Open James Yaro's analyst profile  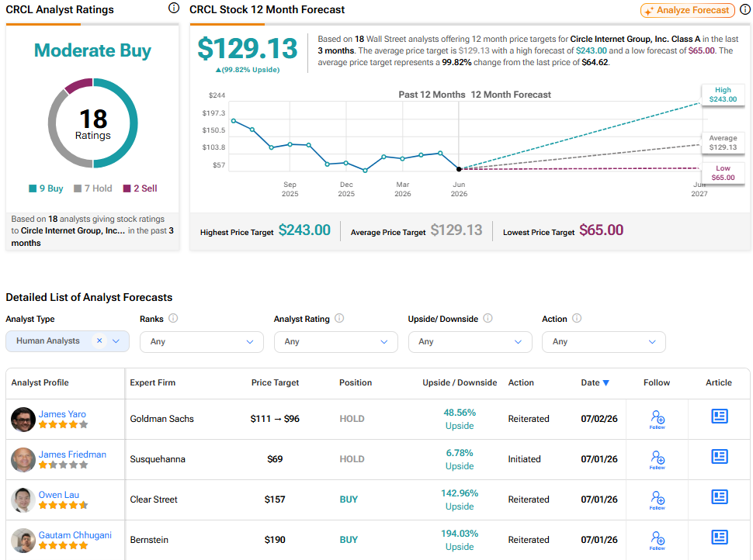pos(62,413)
